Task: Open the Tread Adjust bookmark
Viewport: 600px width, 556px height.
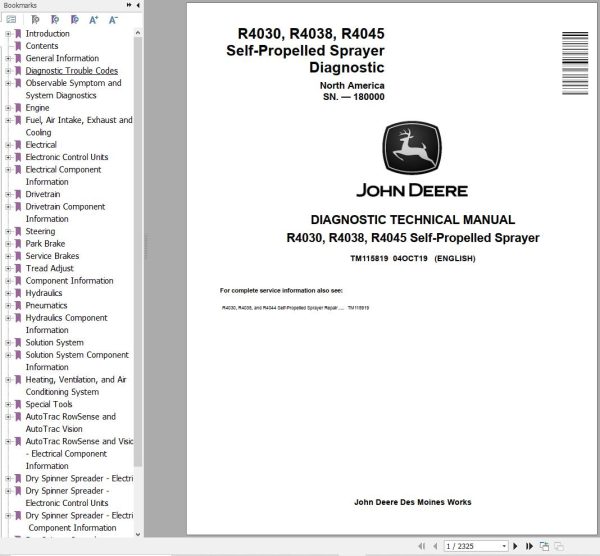Action: (49, 268)
